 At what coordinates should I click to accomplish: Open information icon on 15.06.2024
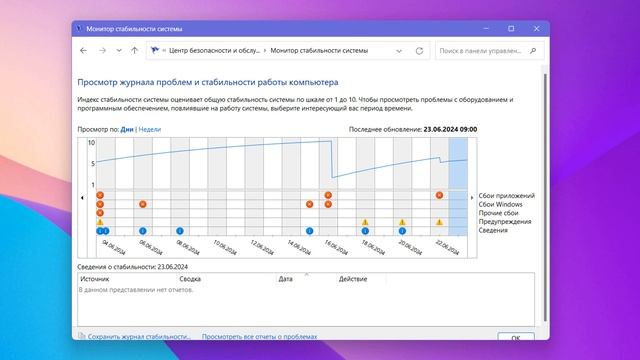point(309,231)
